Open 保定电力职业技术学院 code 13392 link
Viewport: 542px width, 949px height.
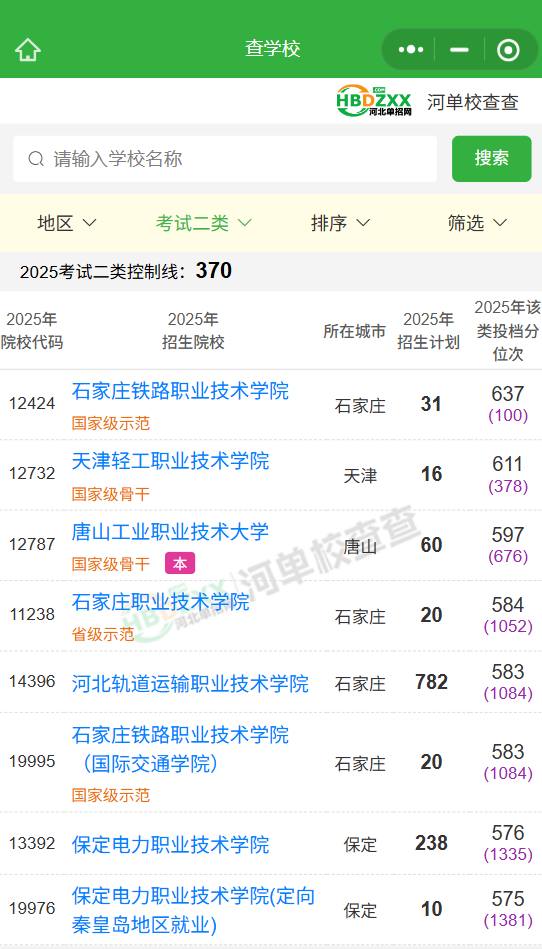click(x=171, y=844)
